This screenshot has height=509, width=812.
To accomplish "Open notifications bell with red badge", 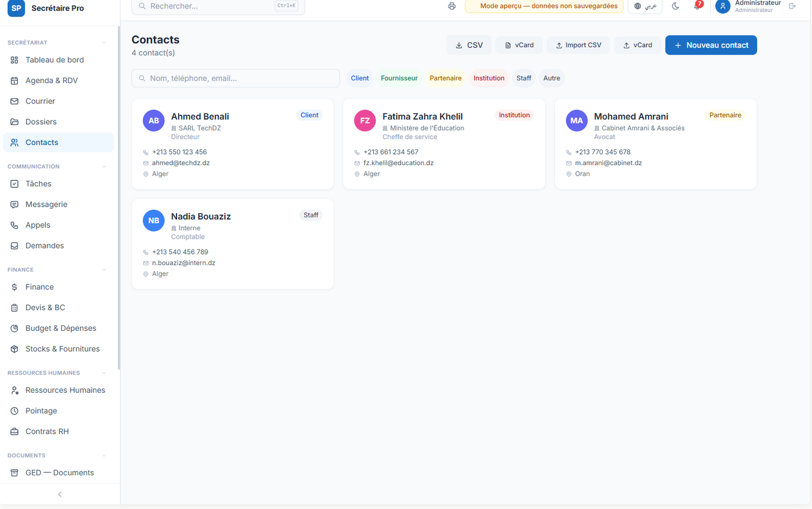I will coord(697,6).
